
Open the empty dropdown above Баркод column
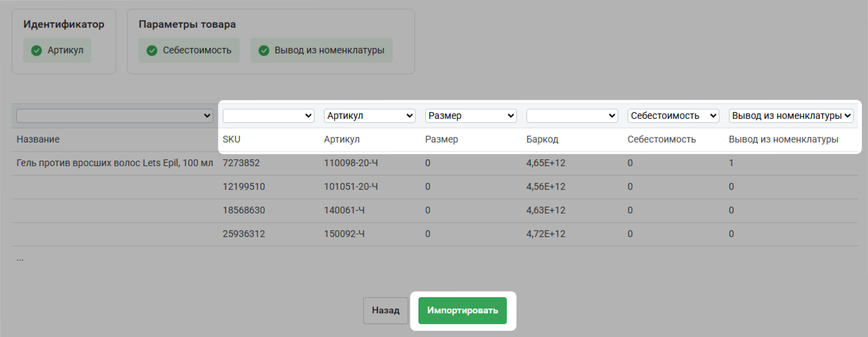(572, 116)
